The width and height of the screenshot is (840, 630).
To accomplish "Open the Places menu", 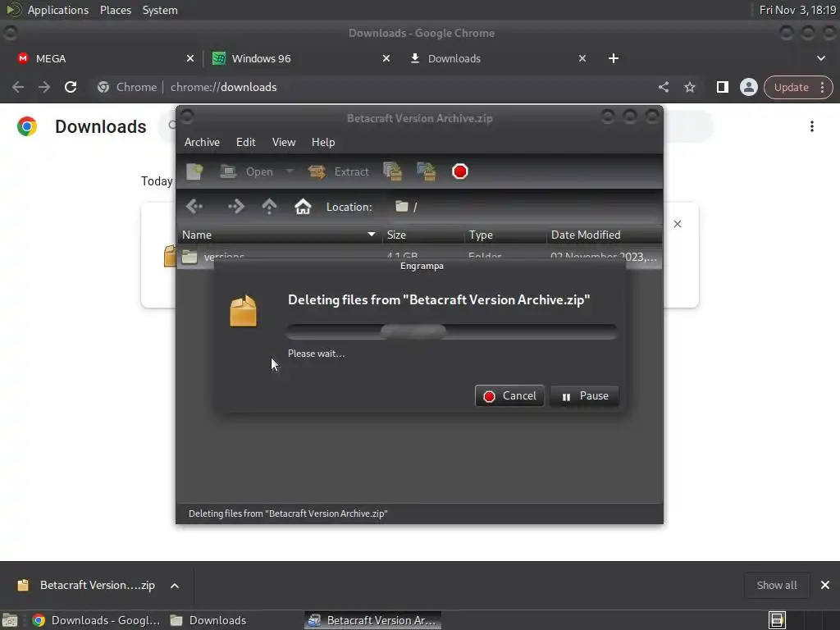I will tap(116, 10).
